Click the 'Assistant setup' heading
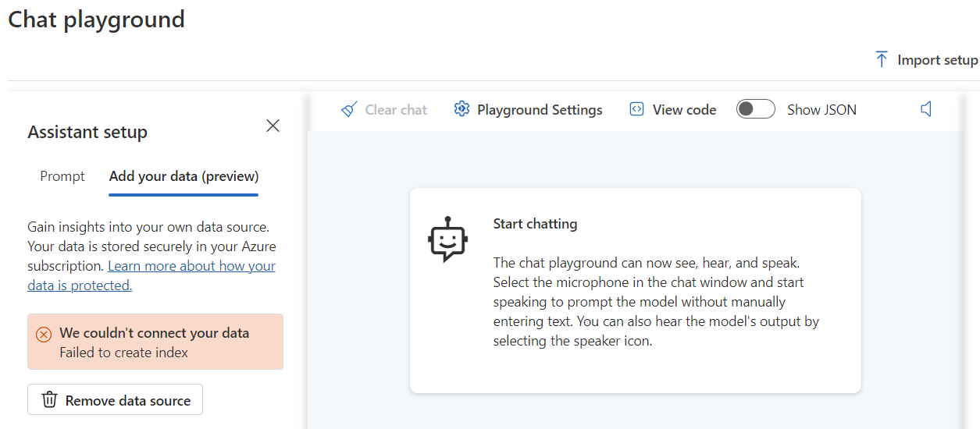Image resolution: width=980 pixels, height=429 pixels. [87, 133]
